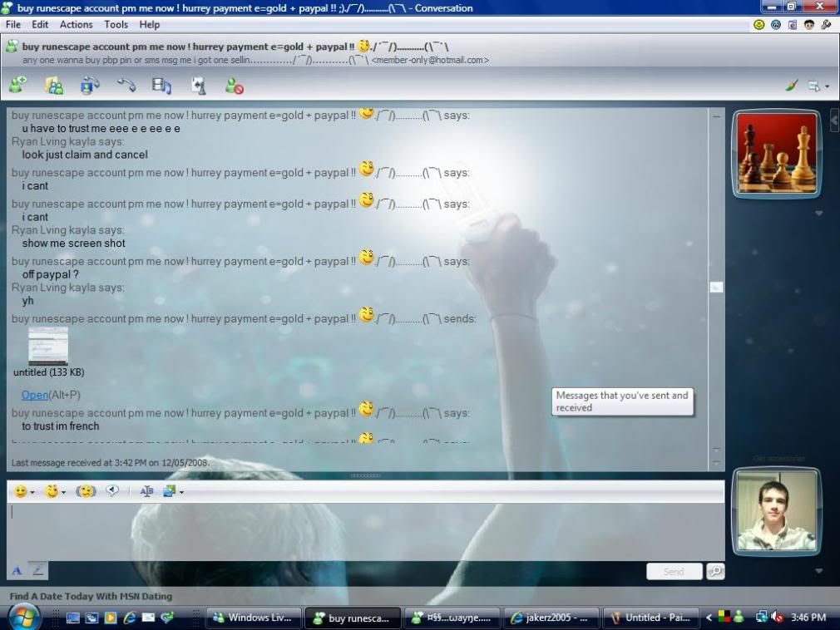Select an emoticon from smiley button
Image resolution: width=840 pixels, height=630 pixels.
pyautogui.click(x=20, y=491)
